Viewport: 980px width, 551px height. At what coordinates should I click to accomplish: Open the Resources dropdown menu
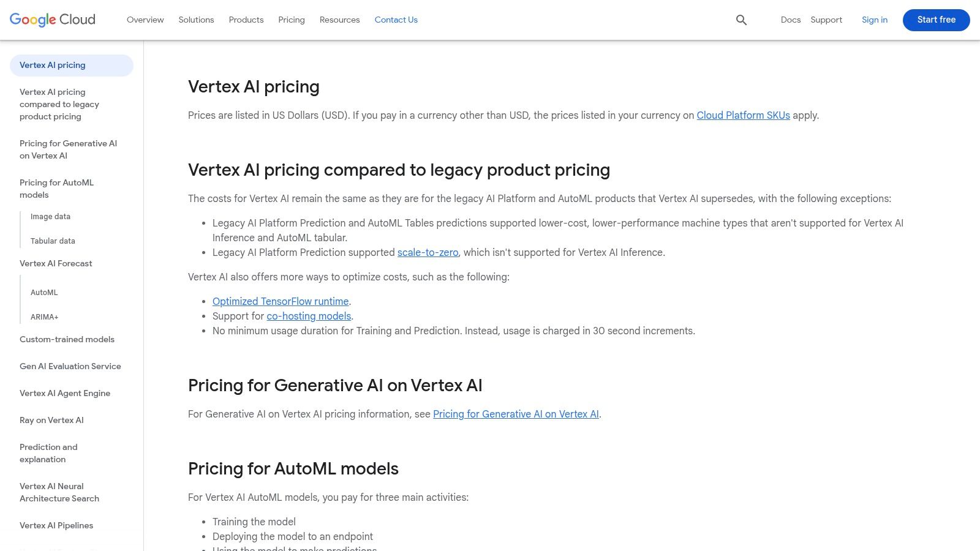tap(339, 20)
